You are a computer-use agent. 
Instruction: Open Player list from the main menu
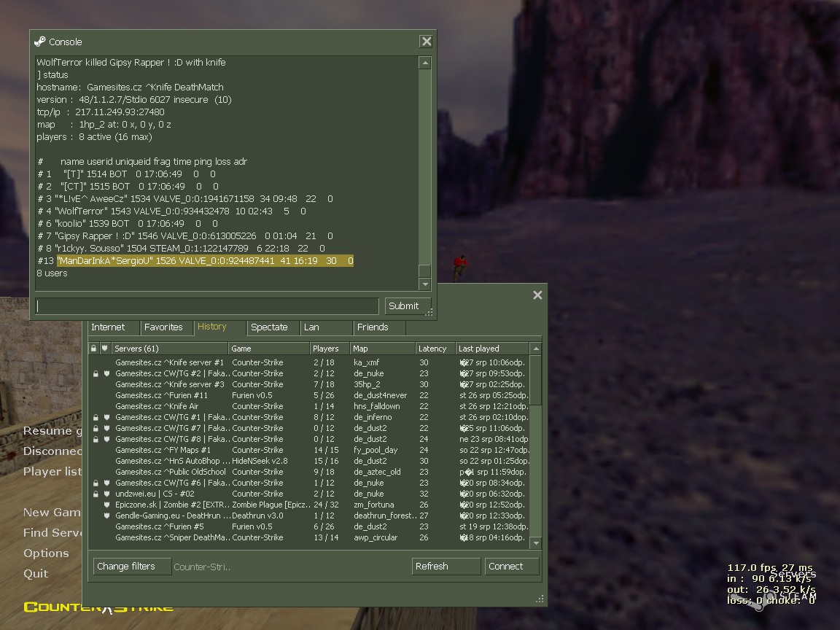tap(52, 472)
